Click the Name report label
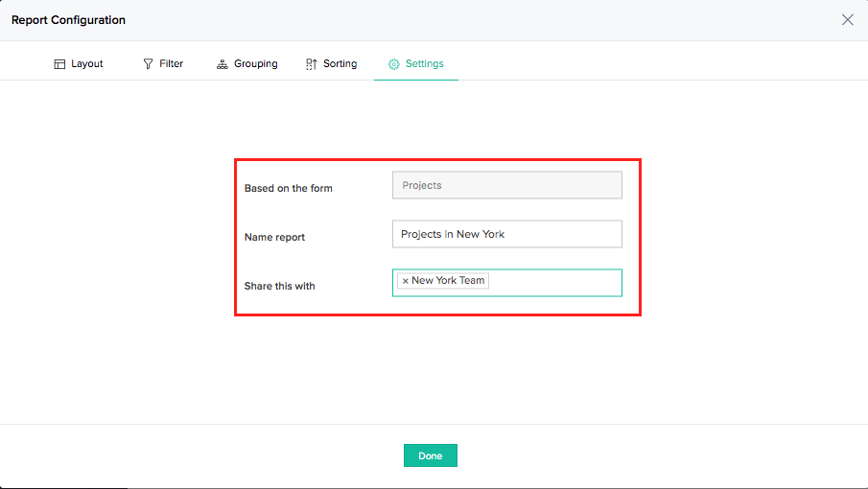 [x=274, y=237]
